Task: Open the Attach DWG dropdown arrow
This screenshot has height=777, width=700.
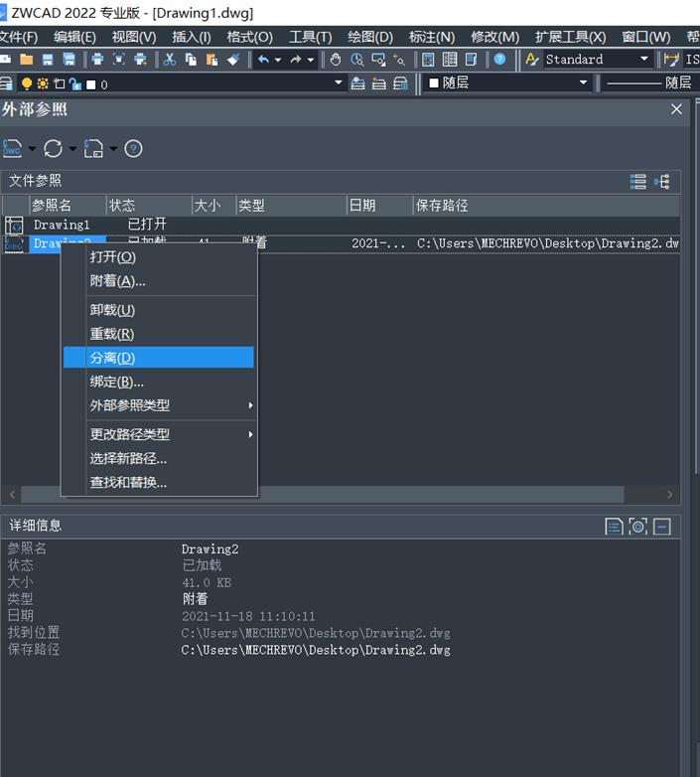Action: [32, 148]
